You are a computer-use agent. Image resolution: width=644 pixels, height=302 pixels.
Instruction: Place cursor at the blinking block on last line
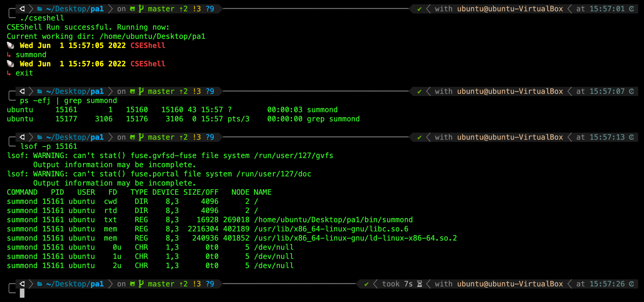click(x=22, y=293)
